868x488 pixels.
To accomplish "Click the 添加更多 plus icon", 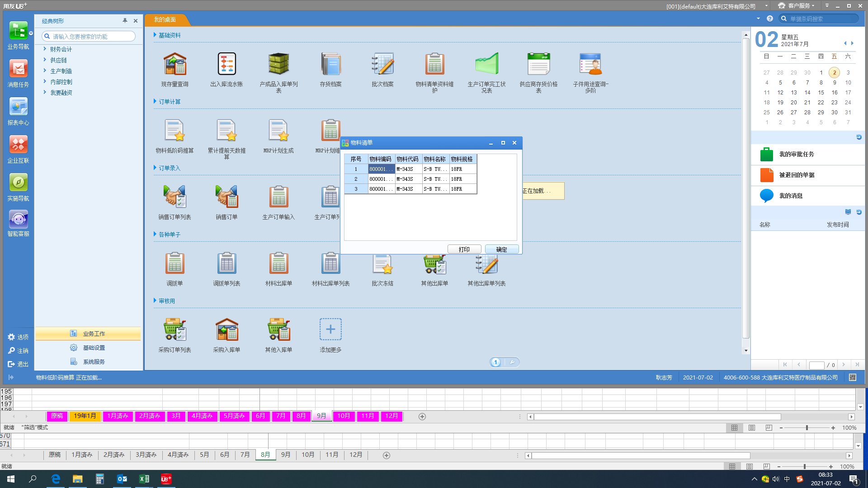I will point(330,329).
